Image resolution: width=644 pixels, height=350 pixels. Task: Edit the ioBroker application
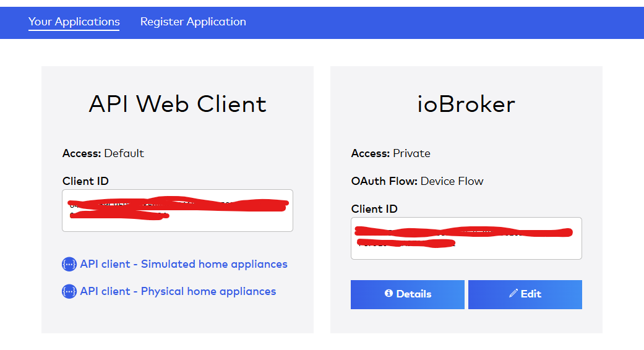coord(525,294)
